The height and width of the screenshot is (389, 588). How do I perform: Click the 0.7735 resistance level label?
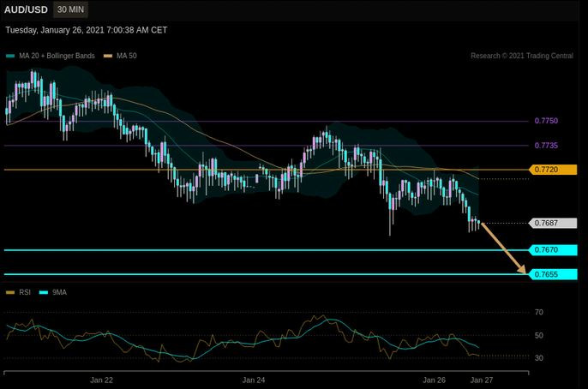(546, 146)
